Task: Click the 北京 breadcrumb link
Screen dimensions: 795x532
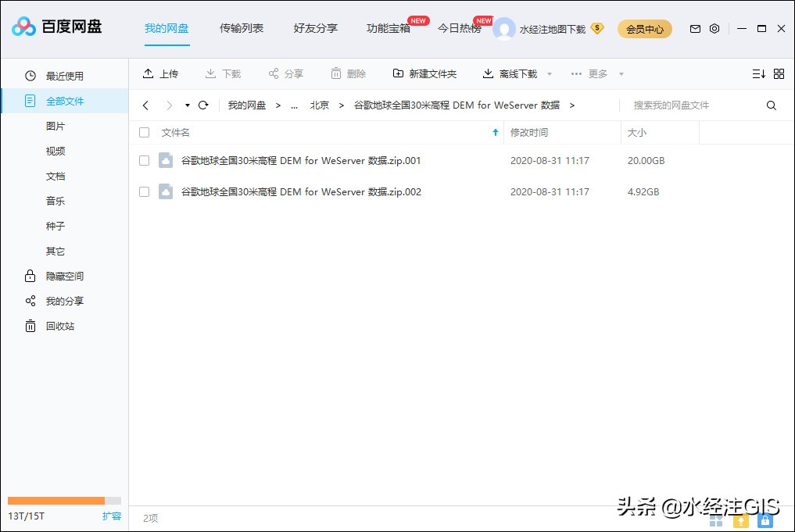Action: [320, 105]
